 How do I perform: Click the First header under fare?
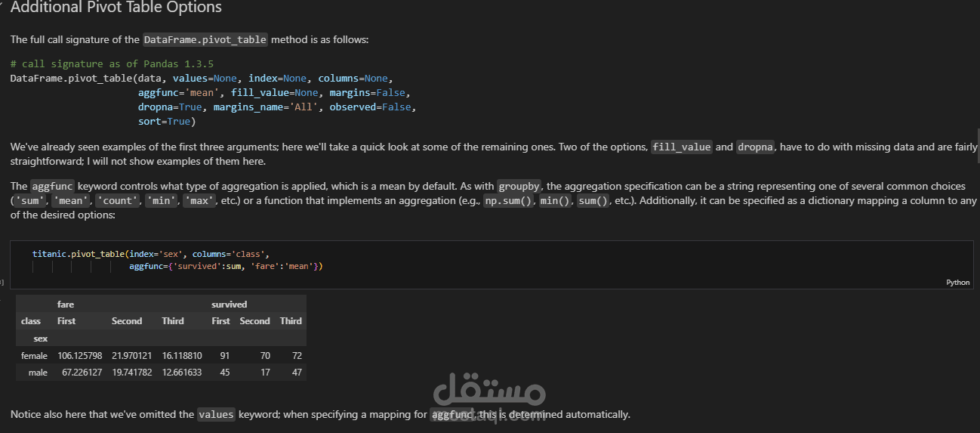(66, 321)
